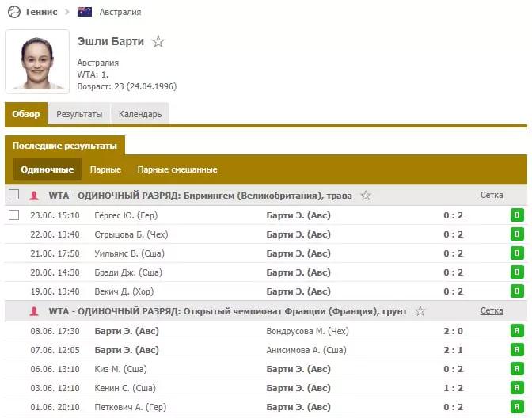
Task: Click the pink player icon beside Открытый чемпионат Франции
Action: click(34, 311)
